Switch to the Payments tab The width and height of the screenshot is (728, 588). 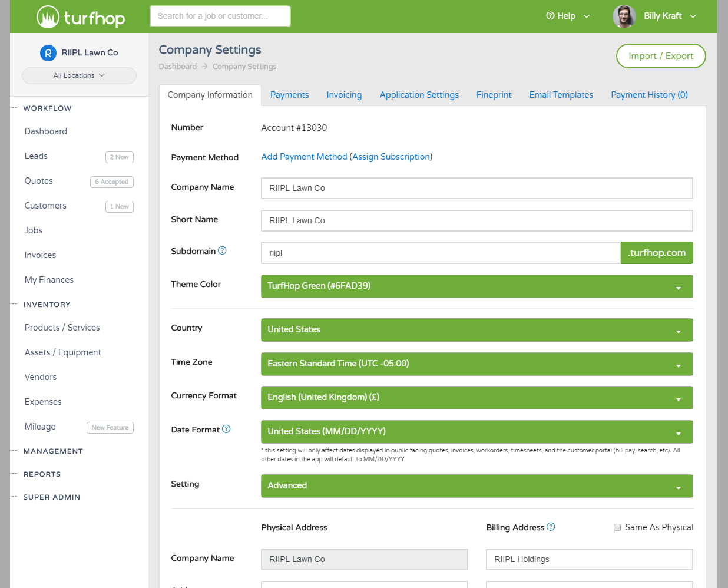289,95
